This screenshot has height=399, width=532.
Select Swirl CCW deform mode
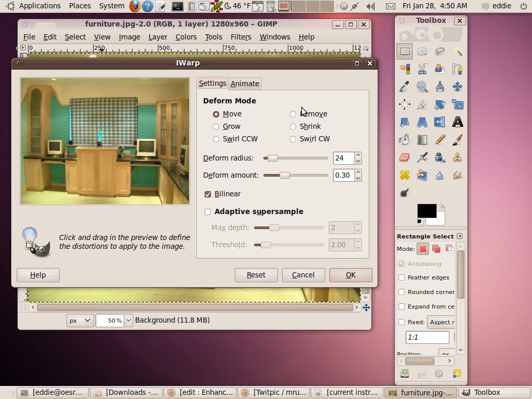(235, 139)
